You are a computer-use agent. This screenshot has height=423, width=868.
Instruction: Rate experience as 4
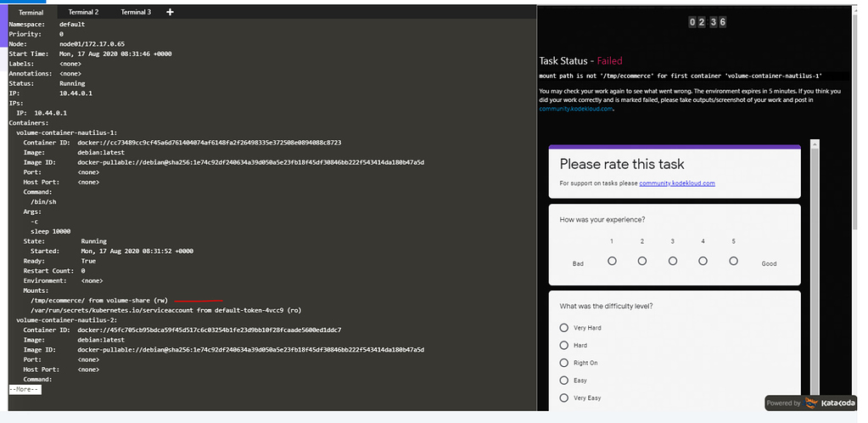click(x=703, y=261)
